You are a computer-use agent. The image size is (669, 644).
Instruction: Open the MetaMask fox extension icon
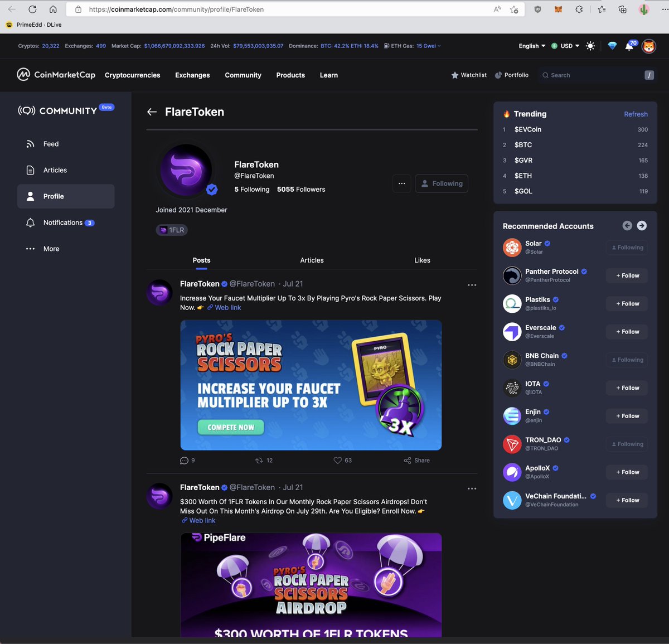[x=558, y=9]
